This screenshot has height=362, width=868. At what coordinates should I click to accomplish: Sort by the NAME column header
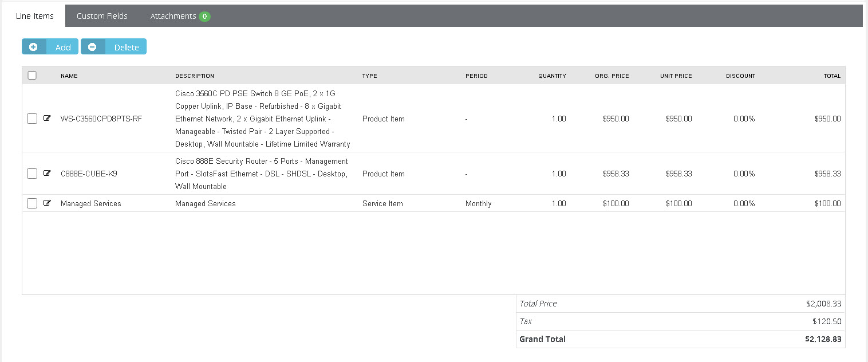(69, 76)
